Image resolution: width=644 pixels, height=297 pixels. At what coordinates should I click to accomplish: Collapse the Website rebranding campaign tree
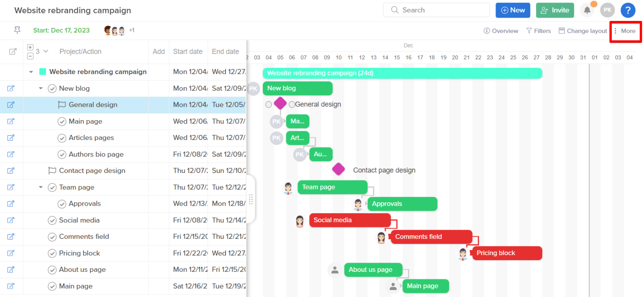31,72
